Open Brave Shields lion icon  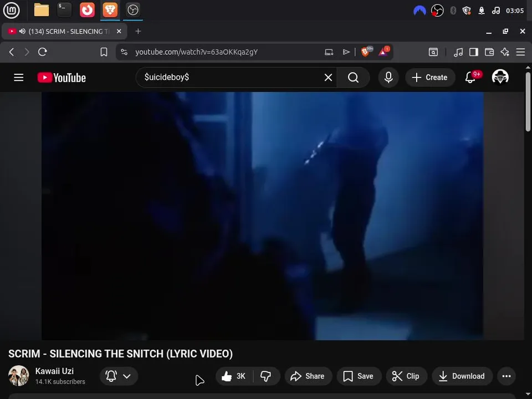366,52
